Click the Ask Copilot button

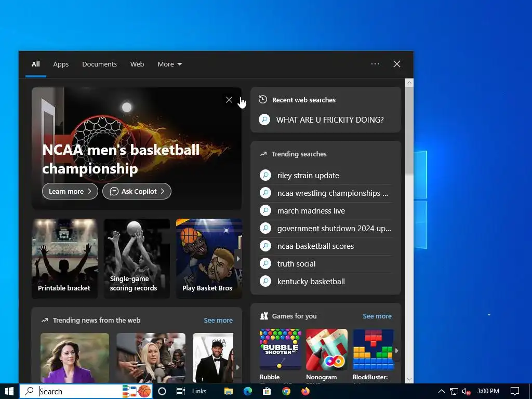tap(137, 191)
